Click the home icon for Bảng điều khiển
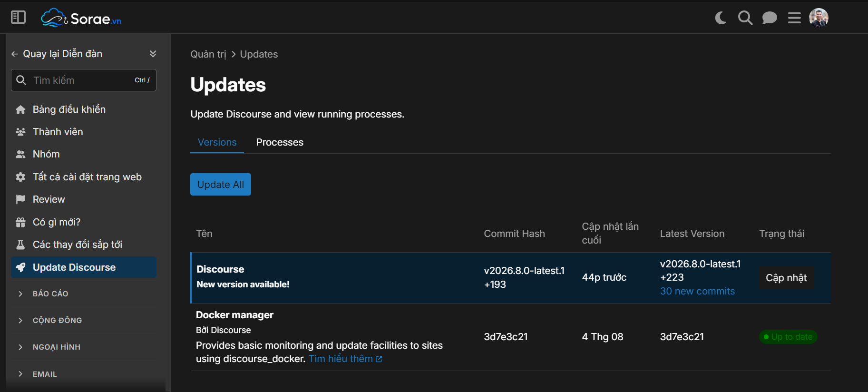Viewport: 868px width, 392px height. 20,109
